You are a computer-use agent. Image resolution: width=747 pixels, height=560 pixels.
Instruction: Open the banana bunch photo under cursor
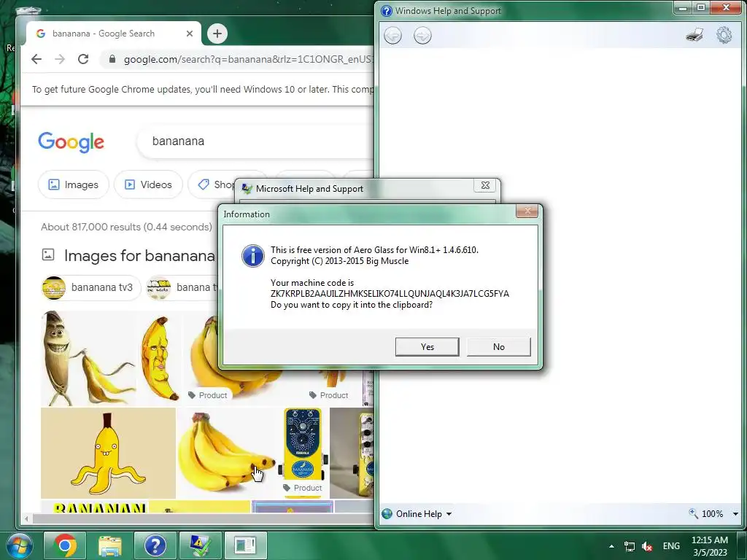tap(228, 453)
